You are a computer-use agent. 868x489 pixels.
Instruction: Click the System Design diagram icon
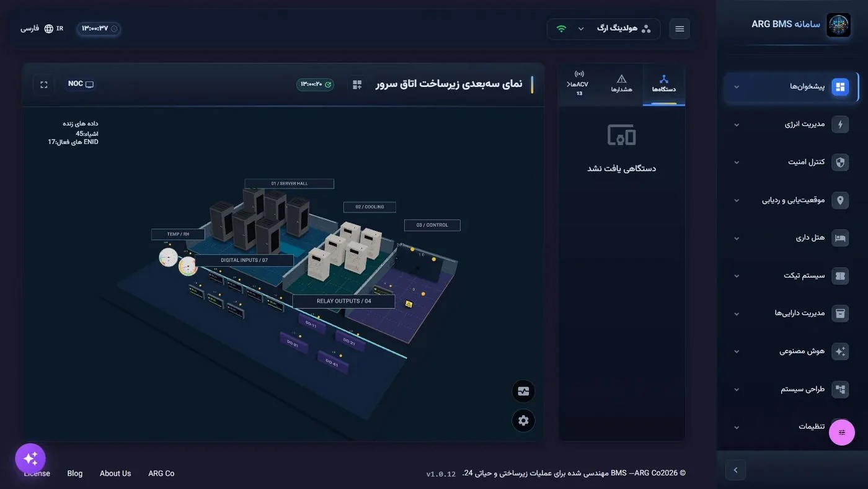[840, 389]
